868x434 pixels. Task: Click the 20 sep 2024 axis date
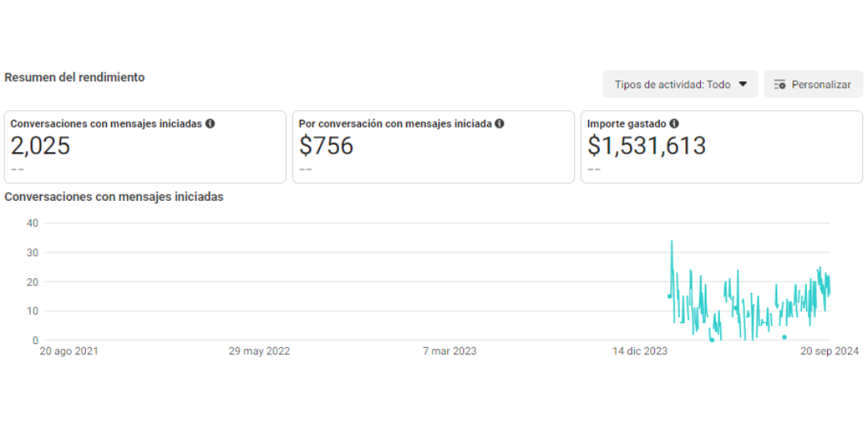[829, 351]
